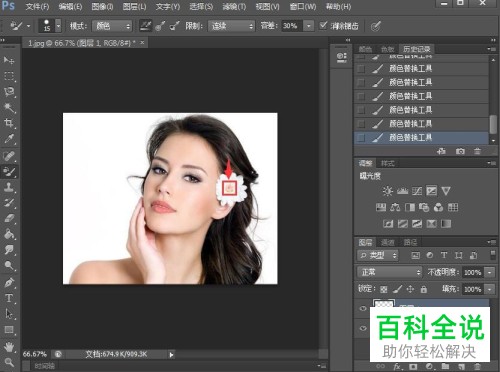This screenshot has width=500, height=372.
Task: Add an Exposure adjustment layer
Action: (431, 191)
